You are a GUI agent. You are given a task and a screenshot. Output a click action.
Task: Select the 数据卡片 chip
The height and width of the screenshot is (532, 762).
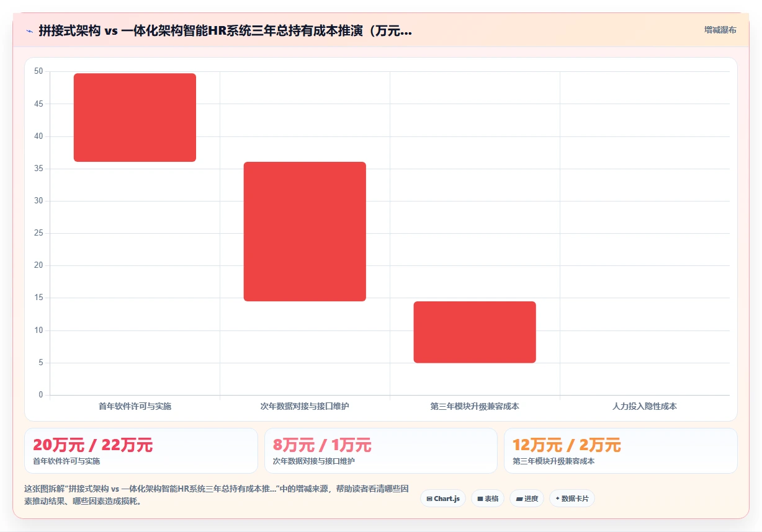[572, 499]
